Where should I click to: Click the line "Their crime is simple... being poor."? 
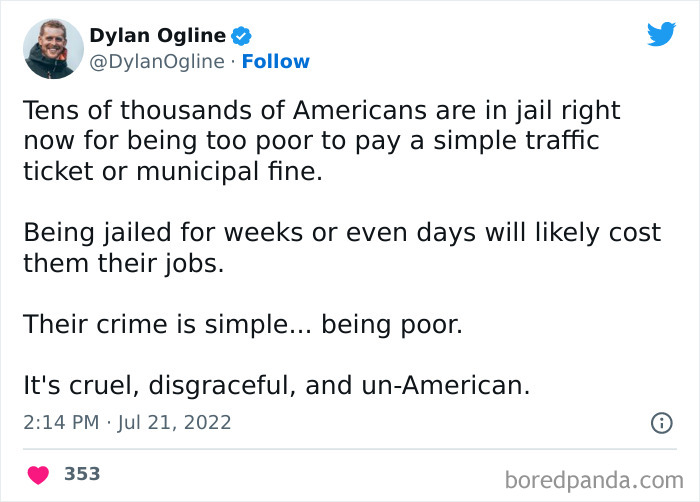pyautogui.click(x=243, y=325)
